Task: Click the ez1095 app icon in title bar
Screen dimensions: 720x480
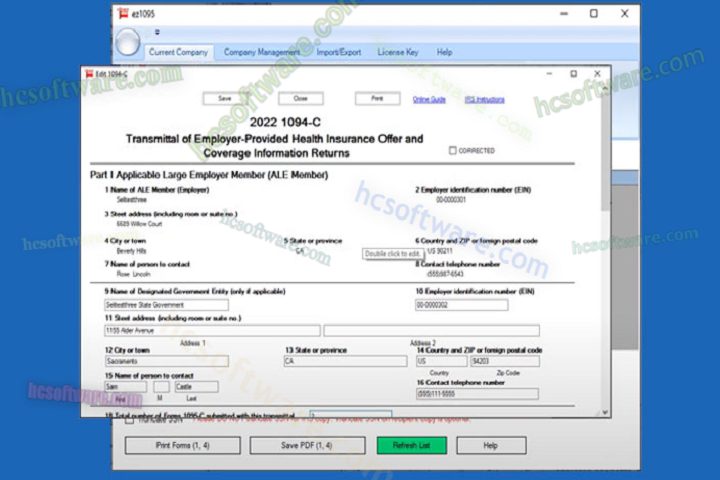Action: click(123, 14)
